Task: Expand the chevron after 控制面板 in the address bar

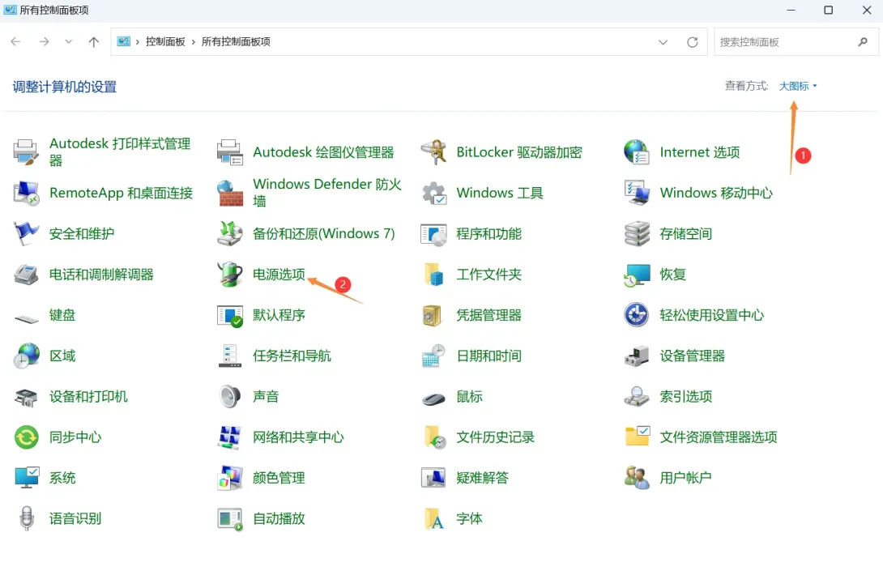Action: pyautogui.click(x=193, y=42)
